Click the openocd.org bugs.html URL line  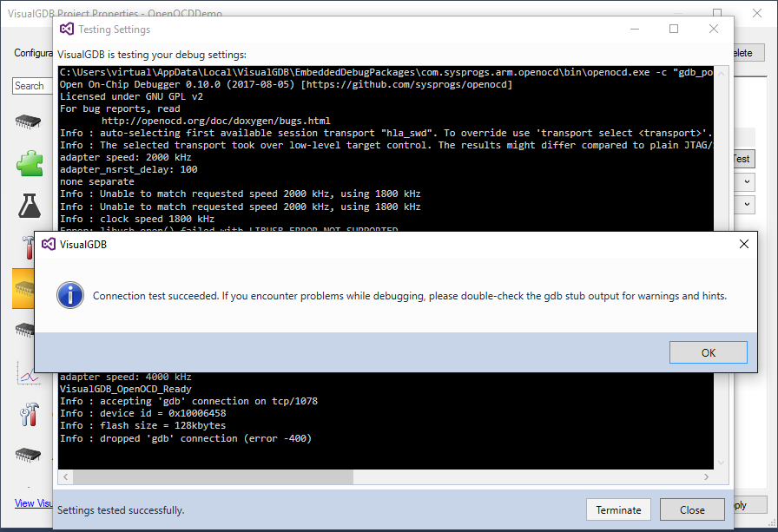[x=216, y=121]
